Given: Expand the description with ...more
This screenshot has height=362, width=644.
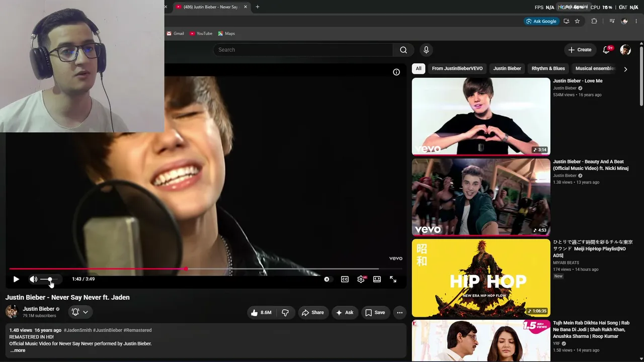Looking at the screenshot, I should 18,350.
